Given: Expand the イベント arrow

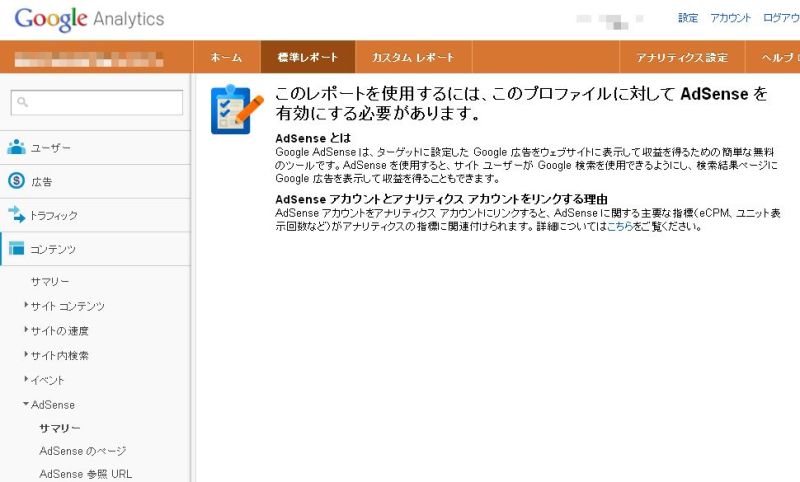Looking at the screenshot, I should (26, 379).
